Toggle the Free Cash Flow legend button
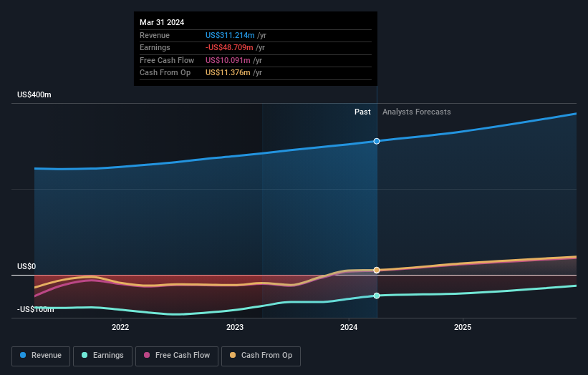This screenshot has width=588, height=375. 177,356
